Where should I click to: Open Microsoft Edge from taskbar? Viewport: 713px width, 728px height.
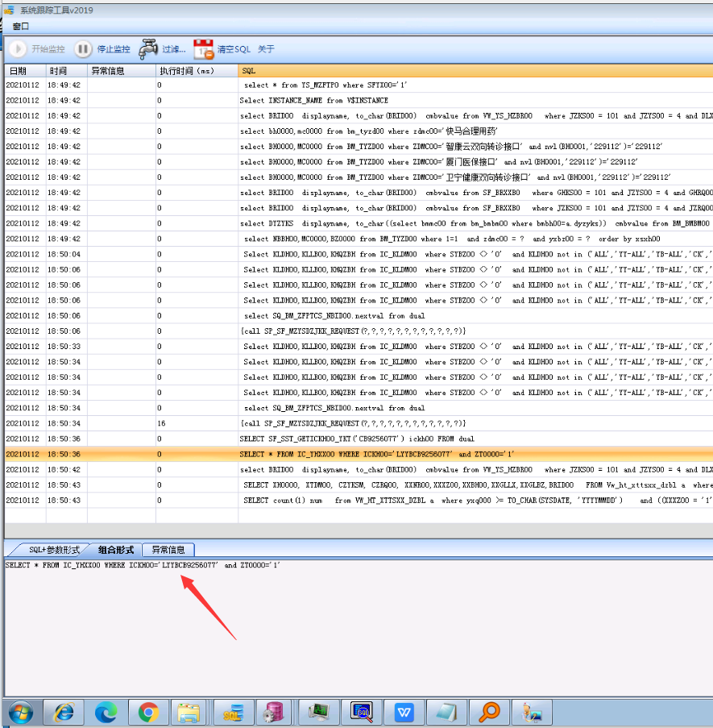point(106,712)
